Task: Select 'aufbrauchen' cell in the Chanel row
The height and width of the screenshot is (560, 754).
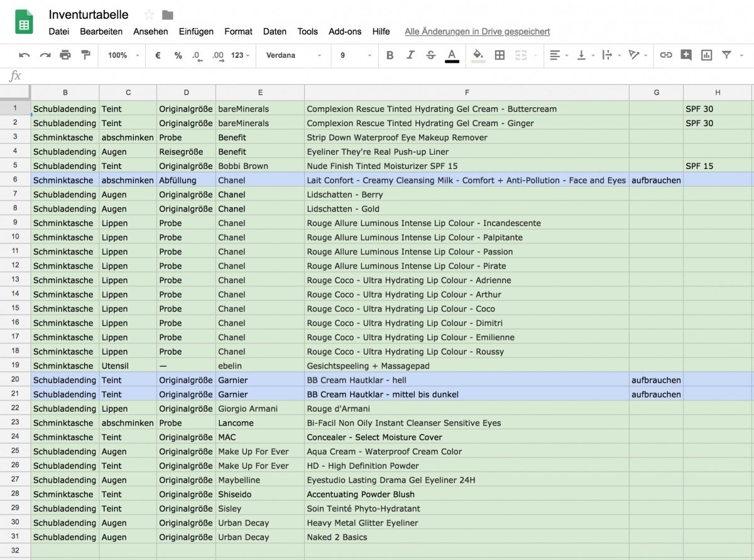Action: (657, 180)
